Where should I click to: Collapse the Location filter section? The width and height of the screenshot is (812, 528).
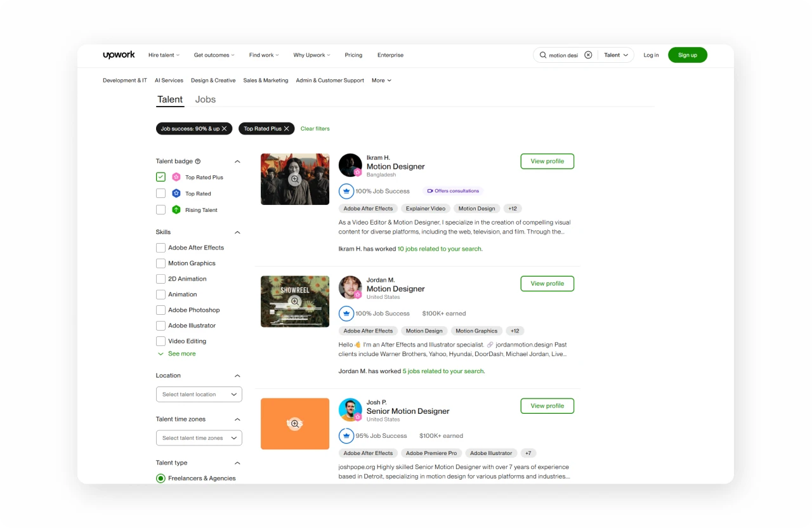point(237,376)
